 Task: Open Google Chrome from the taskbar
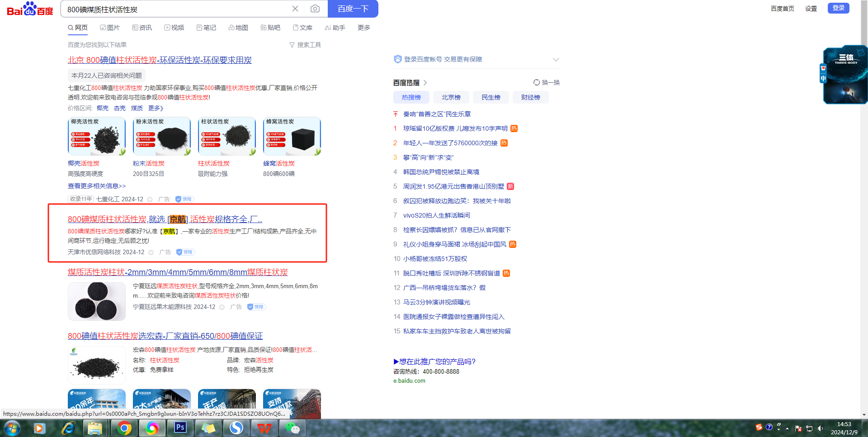click(124, 427)
